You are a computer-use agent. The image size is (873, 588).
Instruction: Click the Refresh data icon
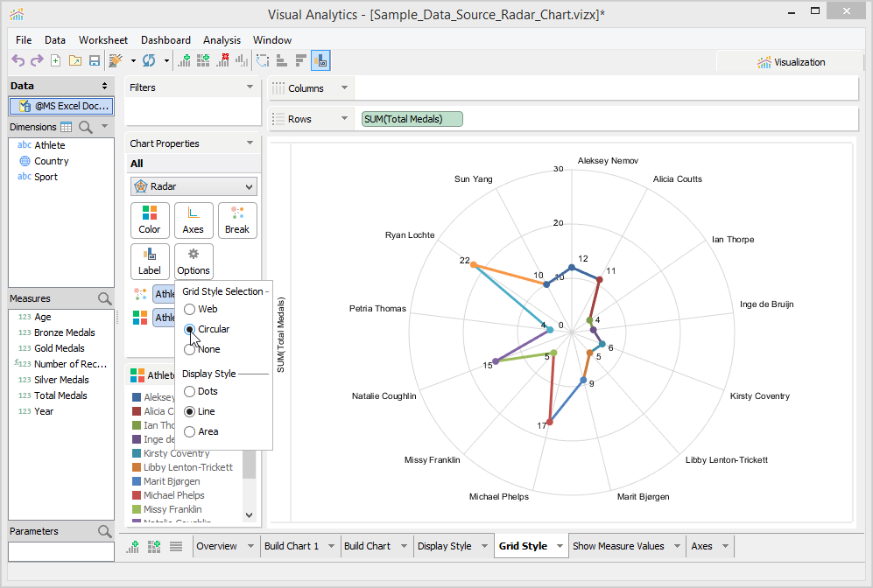(x=149, y=60)
